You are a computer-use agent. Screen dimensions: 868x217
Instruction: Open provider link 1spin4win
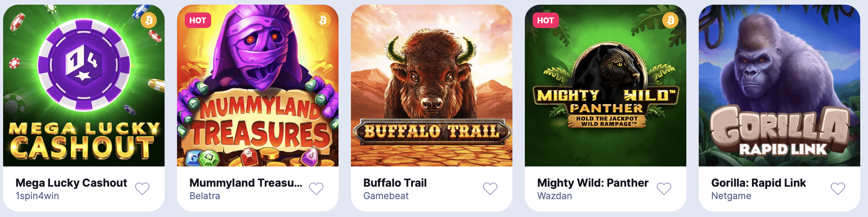click(x=37, y=196)
